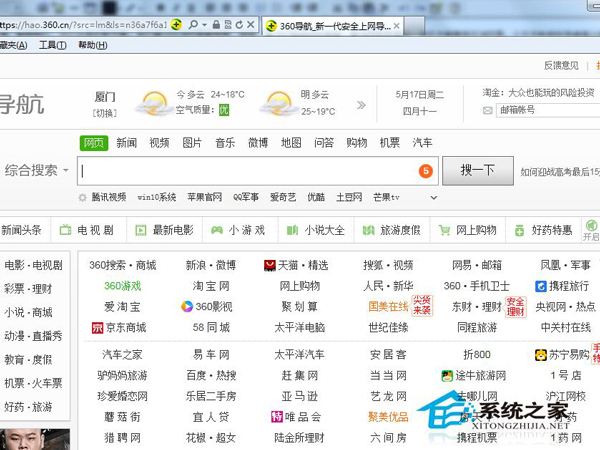This screenshot has height=450, width=600.
Task: Open the 淘宝网 link
Action: coord(211,286)
